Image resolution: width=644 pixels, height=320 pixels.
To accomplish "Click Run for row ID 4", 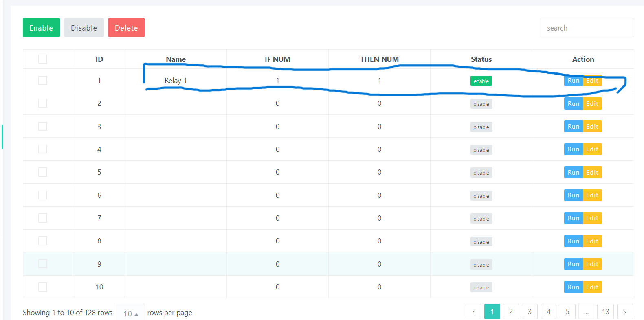I will [573, 149].
